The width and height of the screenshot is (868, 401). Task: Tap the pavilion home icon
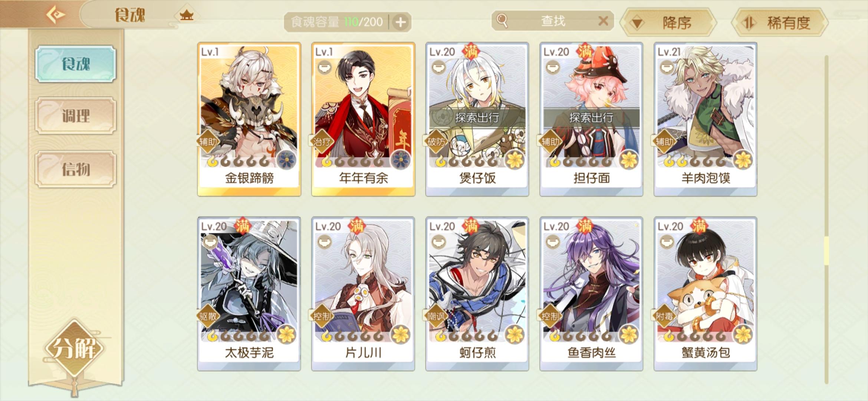(x=187, y=16)
